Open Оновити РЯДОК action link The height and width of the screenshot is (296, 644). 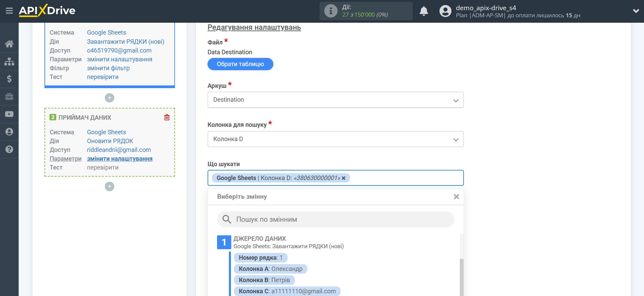pos(110,141)
